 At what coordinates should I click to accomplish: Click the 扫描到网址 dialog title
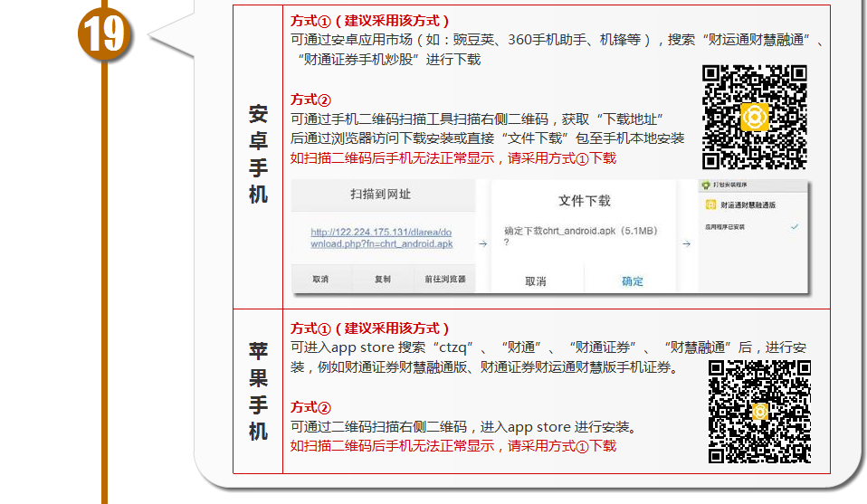tap(380, 194)
